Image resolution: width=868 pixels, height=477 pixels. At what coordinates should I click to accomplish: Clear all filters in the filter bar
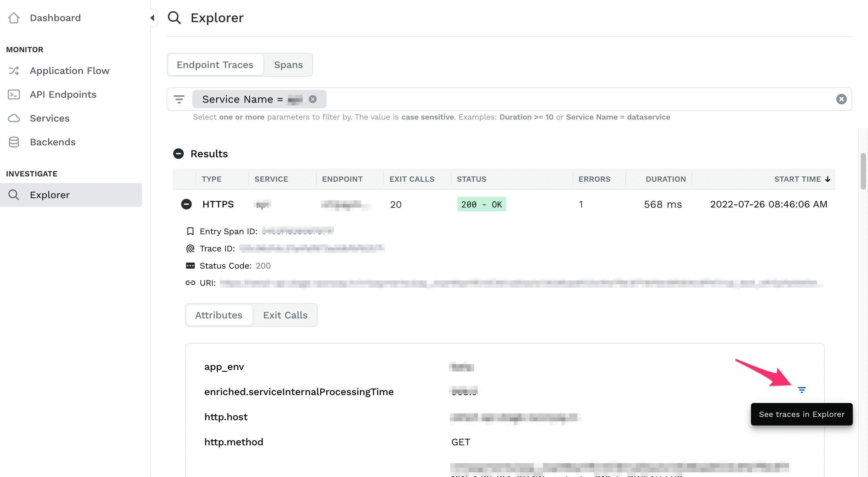pos(841,99)
